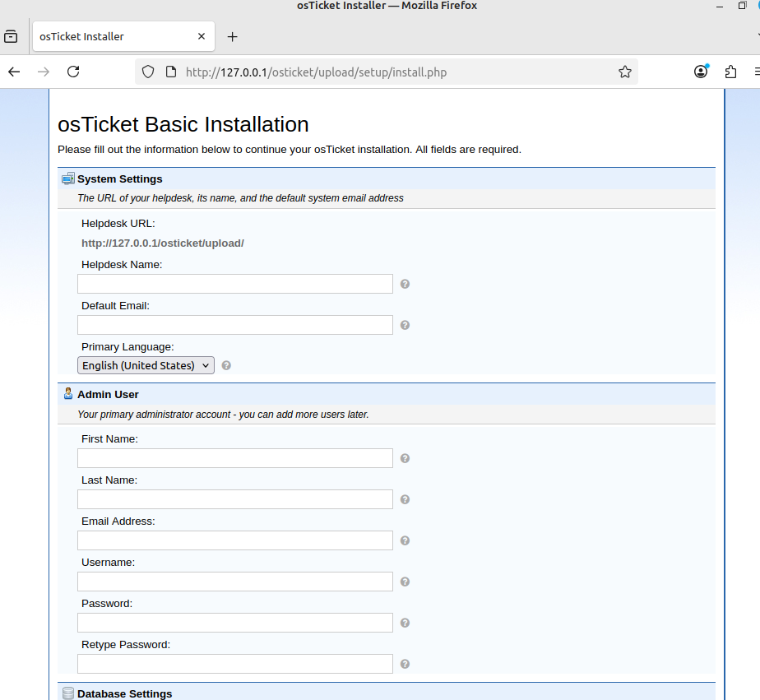Open the Firefox account menu
Viewport: 760px width, 700px height.
coord(701,72)
